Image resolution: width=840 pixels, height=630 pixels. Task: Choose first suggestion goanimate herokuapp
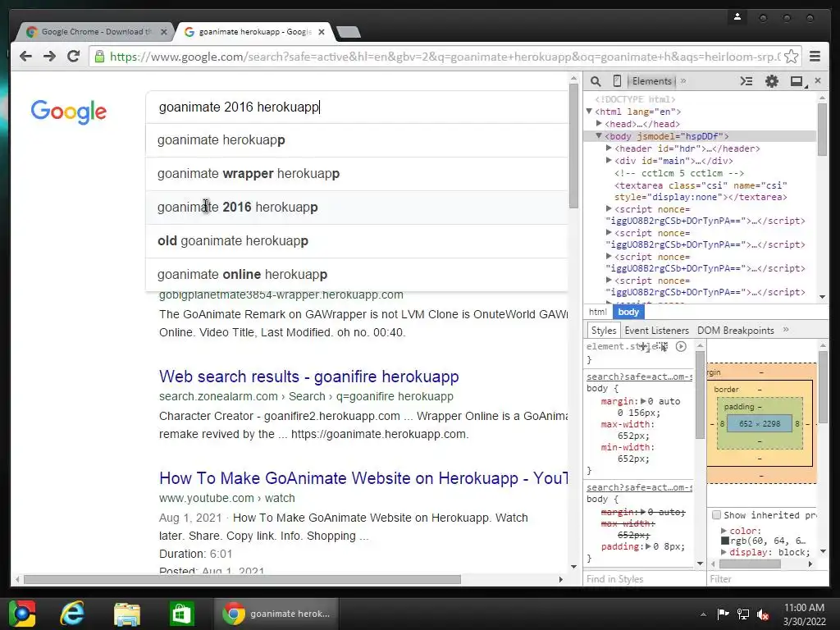click(x=357, y=140)
